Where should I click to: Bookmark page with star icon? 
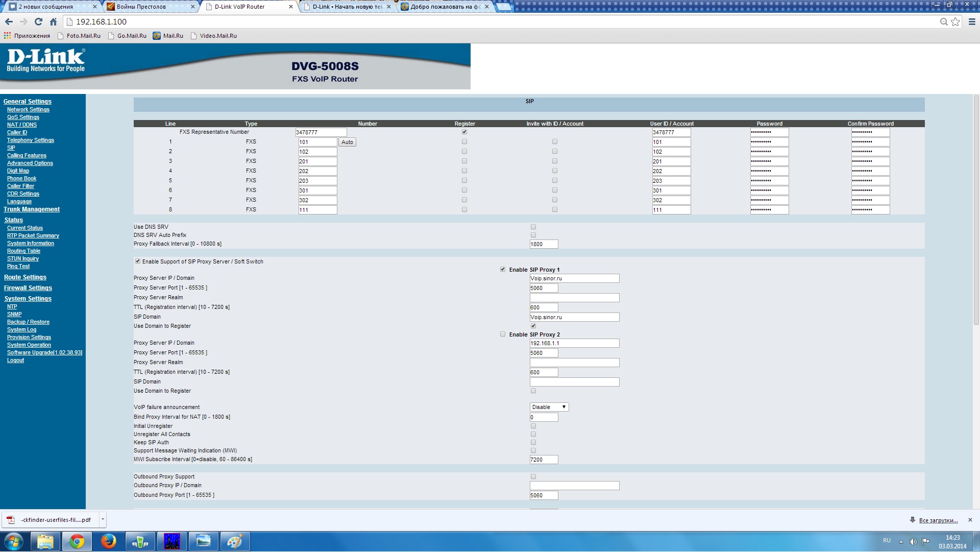[x=955, y=21]
